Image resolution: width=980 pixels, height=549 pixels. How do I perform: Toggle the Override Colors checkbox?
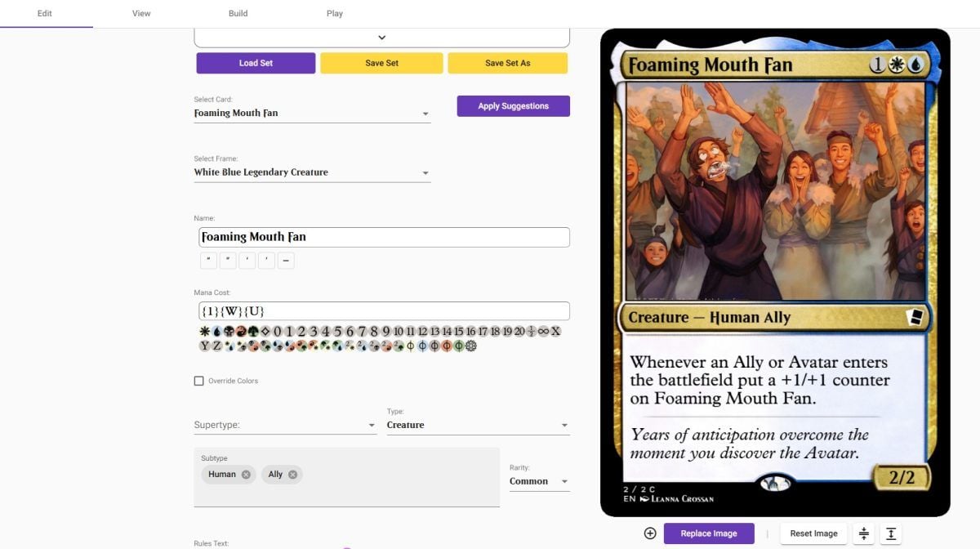click(198, 381)
